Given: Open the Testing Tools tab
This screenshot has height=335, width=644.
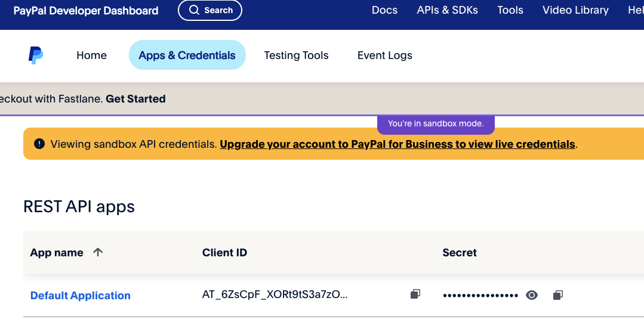Looking at the screenshot, I should click(296, 55).
